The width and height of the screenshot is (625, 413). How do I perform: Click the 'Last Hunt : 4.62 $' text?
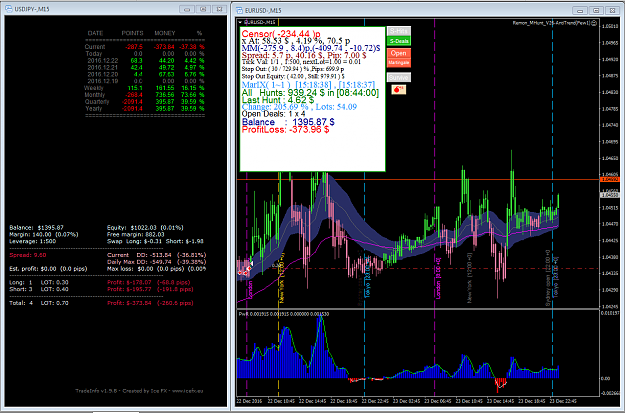coord(278,100)
